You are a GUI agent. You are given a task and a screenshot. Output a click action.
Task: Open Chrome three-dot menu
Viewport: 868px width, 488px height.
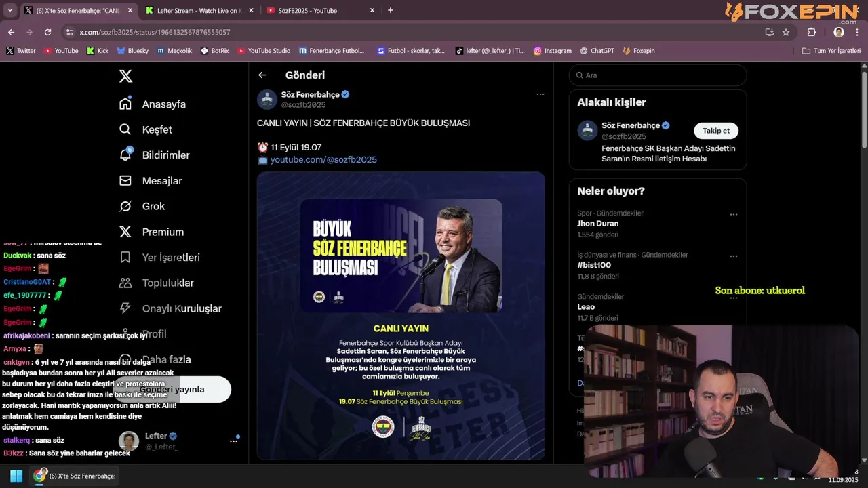coord(857,32)
